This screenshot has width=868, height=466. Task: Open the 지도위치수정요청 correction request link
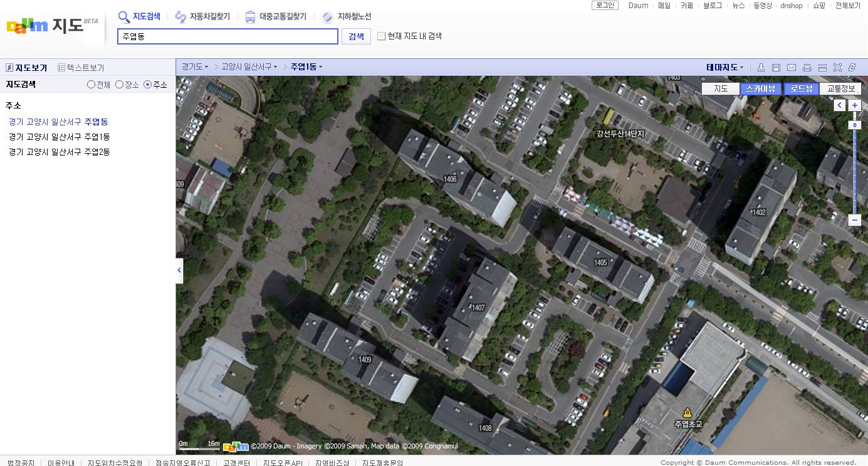[115, 463]
